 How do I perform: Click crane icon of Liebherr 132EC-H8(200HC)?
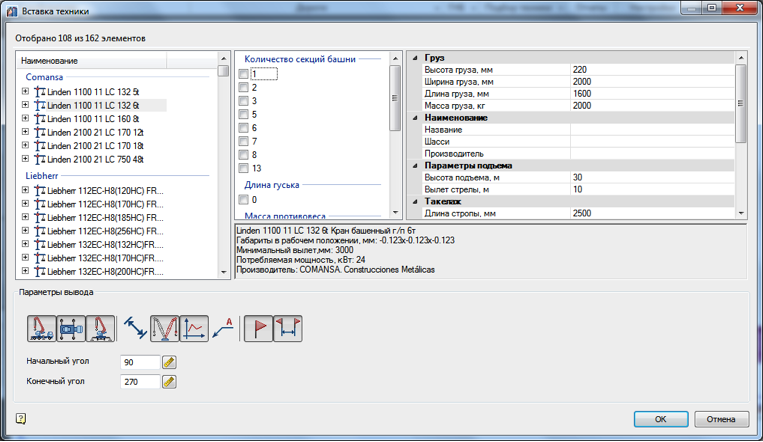(x=40, y=272)
